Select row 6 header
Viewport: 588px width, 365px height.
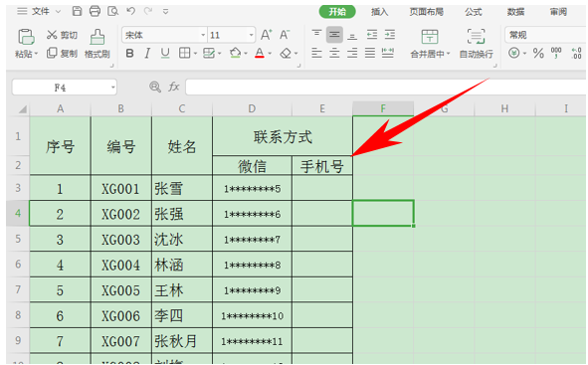tap(18, 265)
